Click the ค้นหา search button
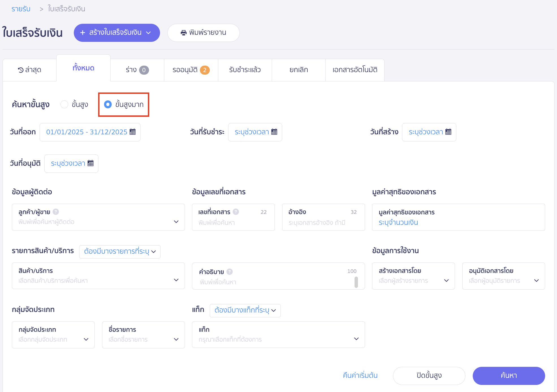Screen dimensions: 557x392 (508, 375)
